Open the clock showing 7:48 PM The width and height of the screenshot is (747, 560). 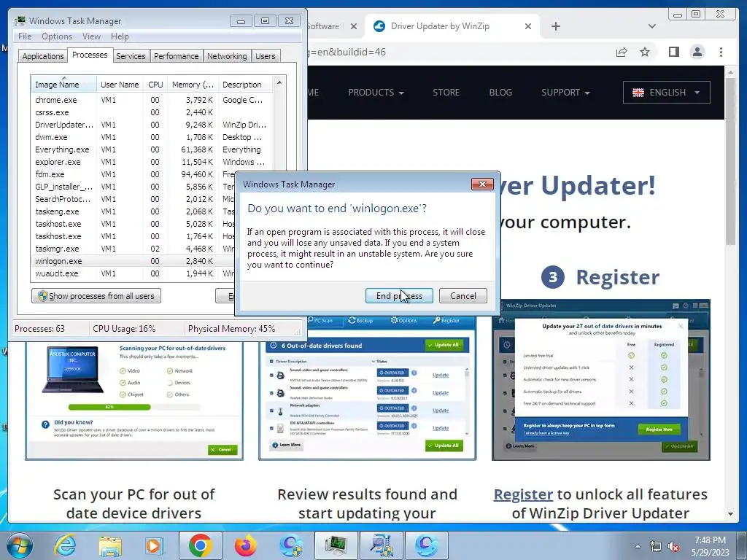coord(710,546)
